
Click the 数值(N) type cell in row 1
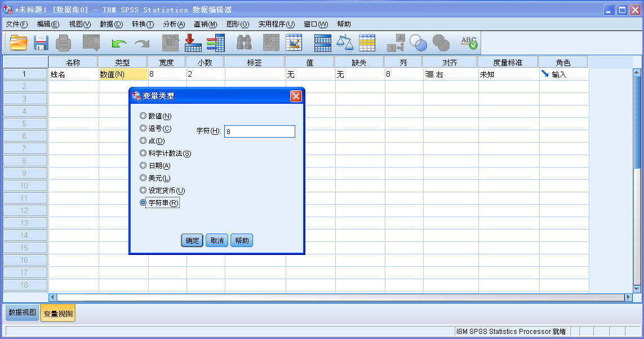[x=123, y=74]
